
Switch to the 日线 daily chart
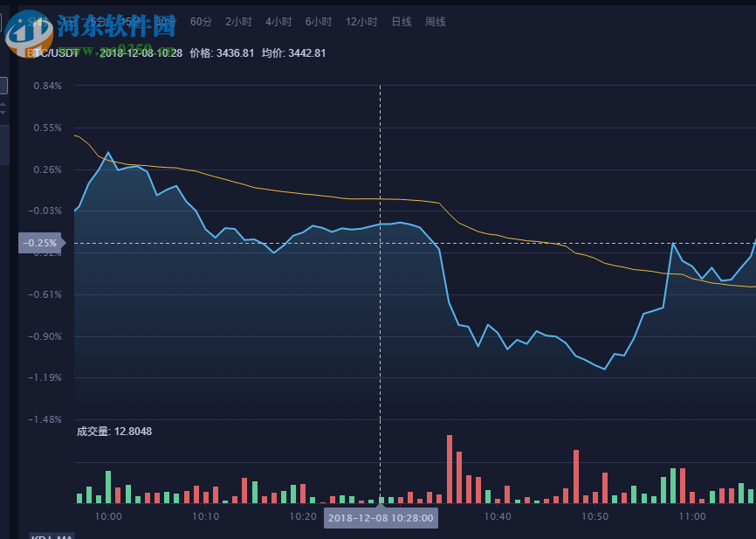tap(402, 22)
